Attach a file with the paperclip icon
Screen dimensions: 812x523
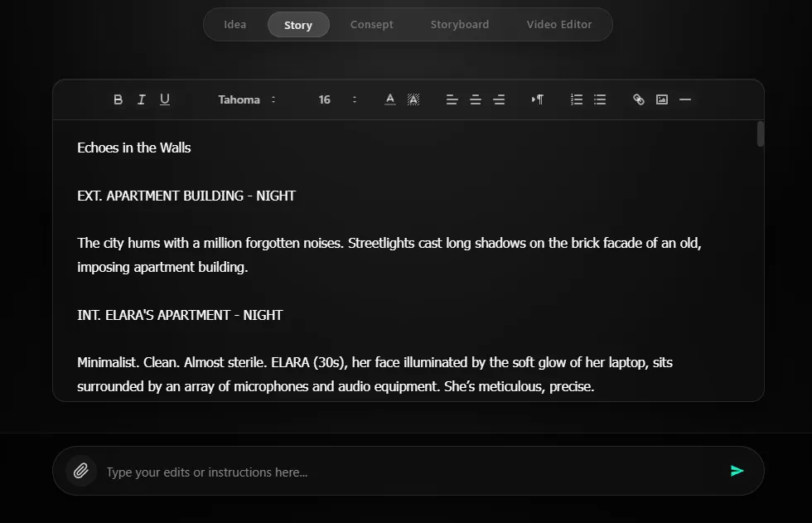(x=81, y=471)
